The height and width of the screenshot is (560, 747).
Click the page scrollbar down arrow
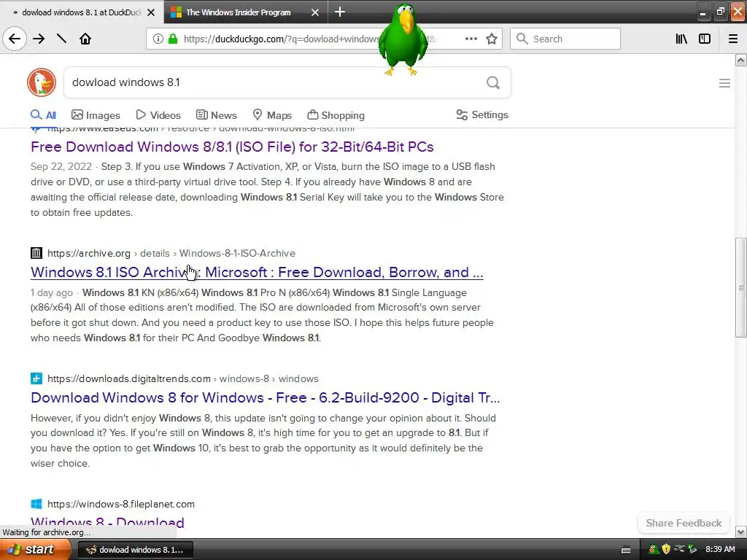(x=740, y=532)
